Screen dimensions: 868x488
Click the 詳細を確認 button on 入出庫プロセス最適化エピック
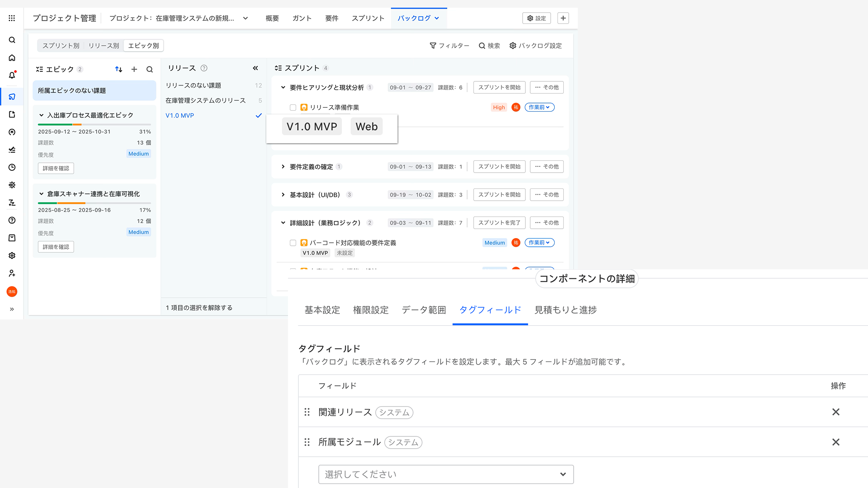56,168
